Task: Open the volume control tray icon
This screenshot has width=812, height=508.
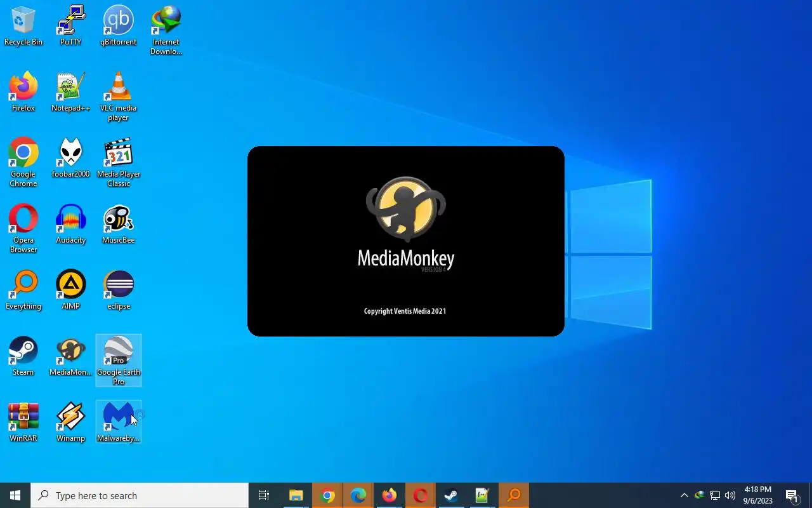Action: coord(730,495)
